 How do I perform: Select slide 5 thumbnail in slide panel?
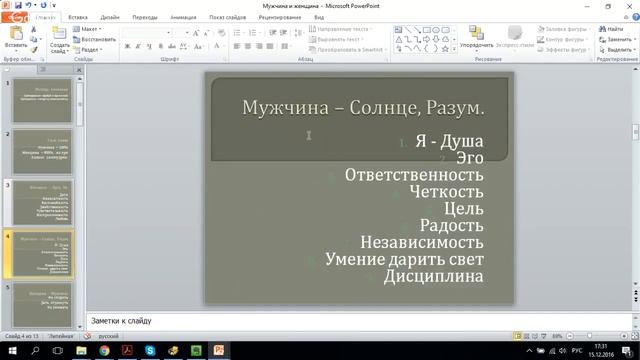[x=42, y=305]
